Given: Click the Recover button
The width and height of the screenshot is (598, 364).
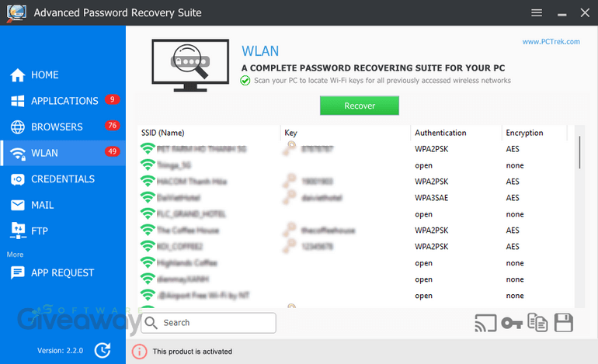Looking at the screenshot, I should coord(360,106).
